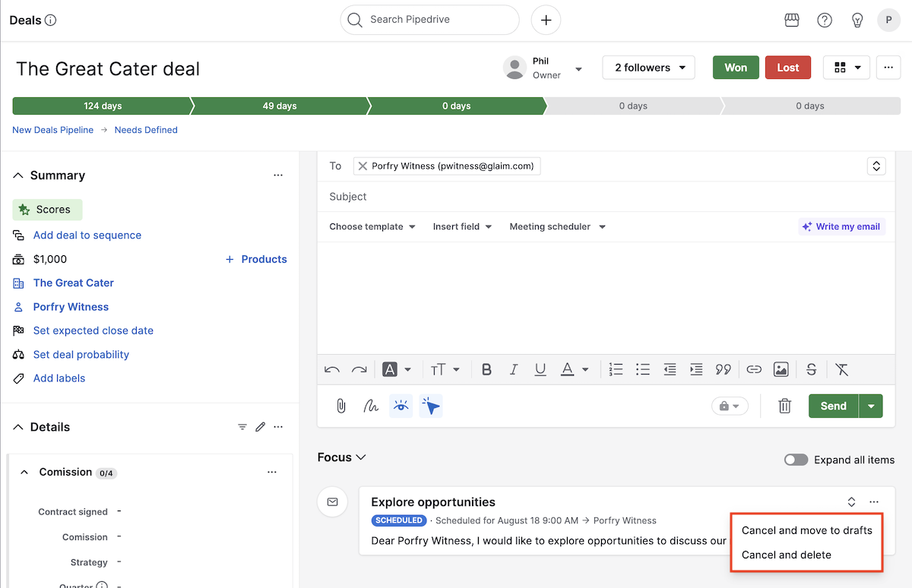Remove Porfry Witness recipient chip
Screen dimensions: 912x588
[363, 166]
